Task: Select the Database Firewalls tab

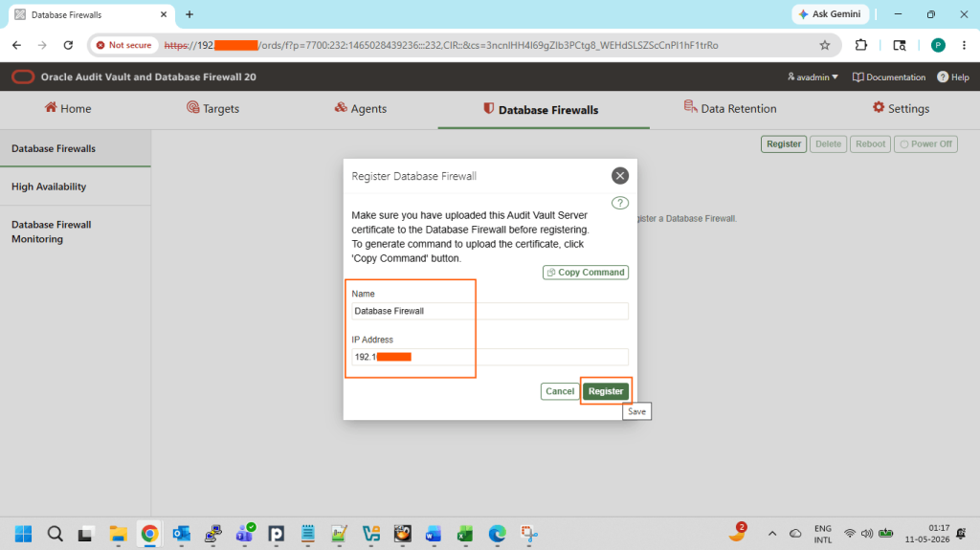Action: [x=542, y=109]
